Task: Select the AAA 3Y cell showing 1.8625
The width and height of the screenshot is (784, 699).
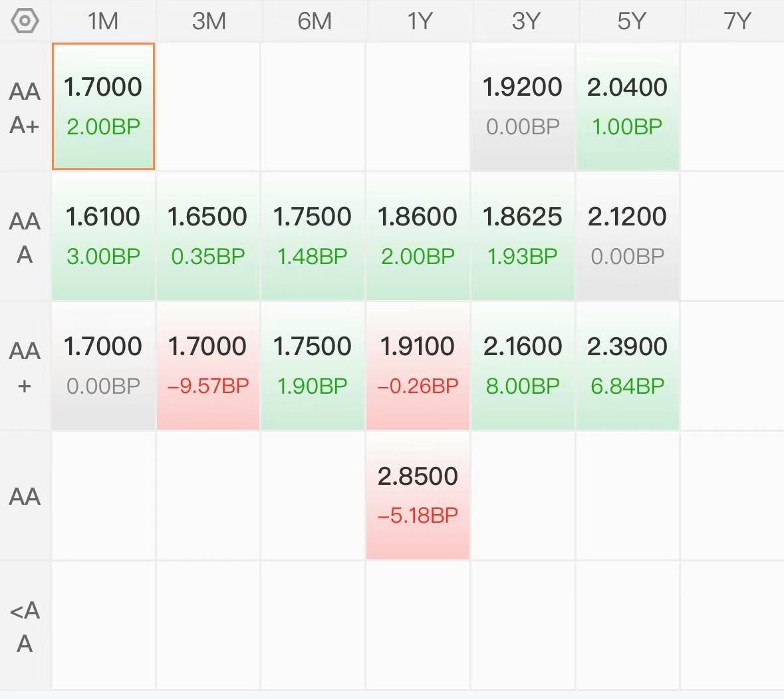Action: coord(523,236)
